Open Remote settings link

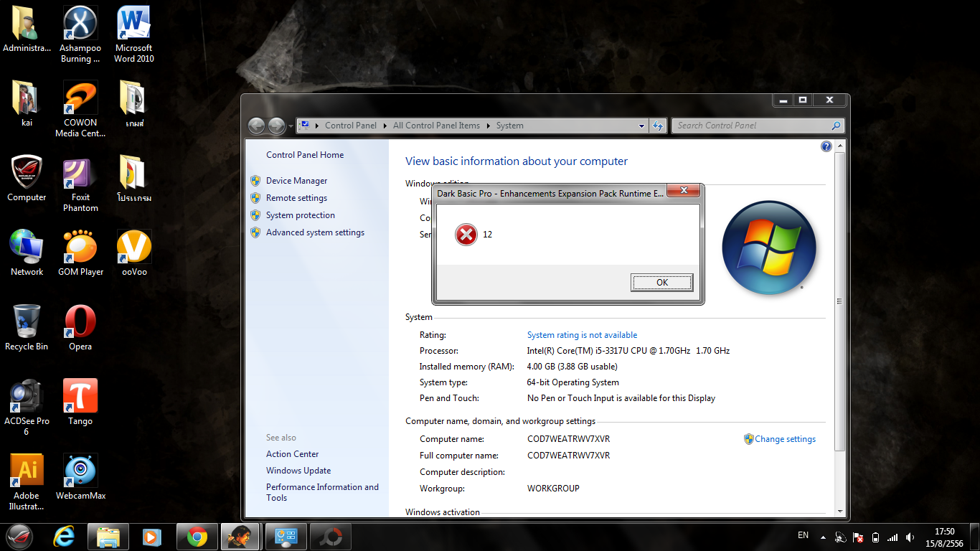click(x=296, y=198)
